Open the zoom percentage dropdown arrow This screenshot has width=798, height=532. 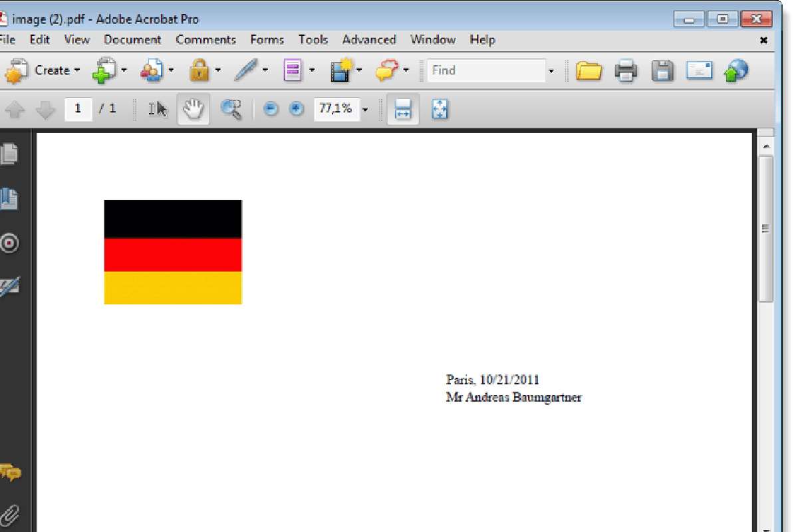click(365, 110)
